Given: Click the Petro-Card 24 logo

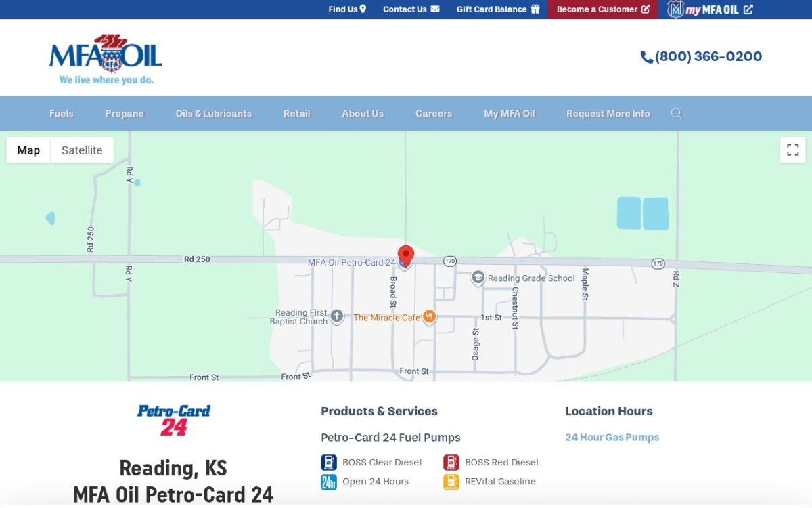Looking at the screenshot, I should click(x=174, y=420).
